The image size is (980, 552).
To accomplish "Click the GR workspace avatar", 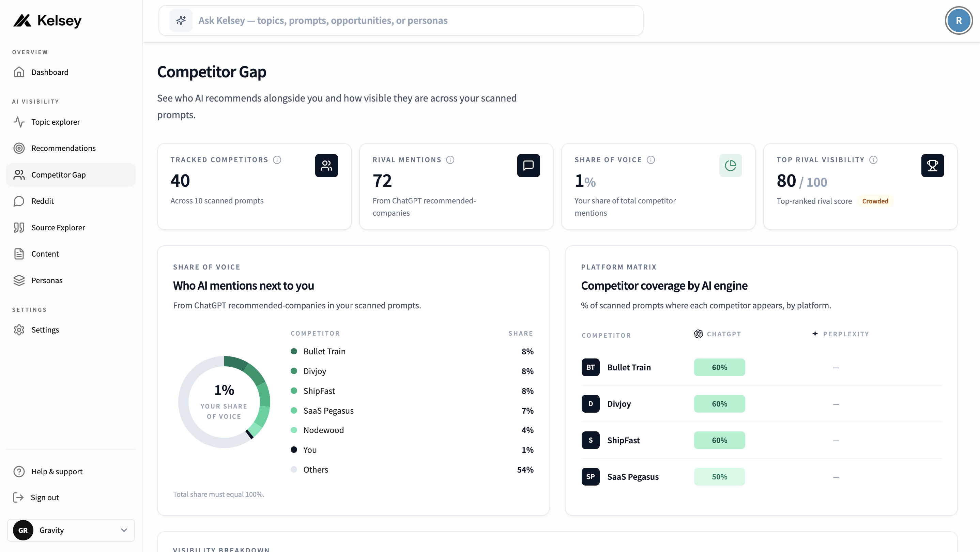I will pos(23,530).
